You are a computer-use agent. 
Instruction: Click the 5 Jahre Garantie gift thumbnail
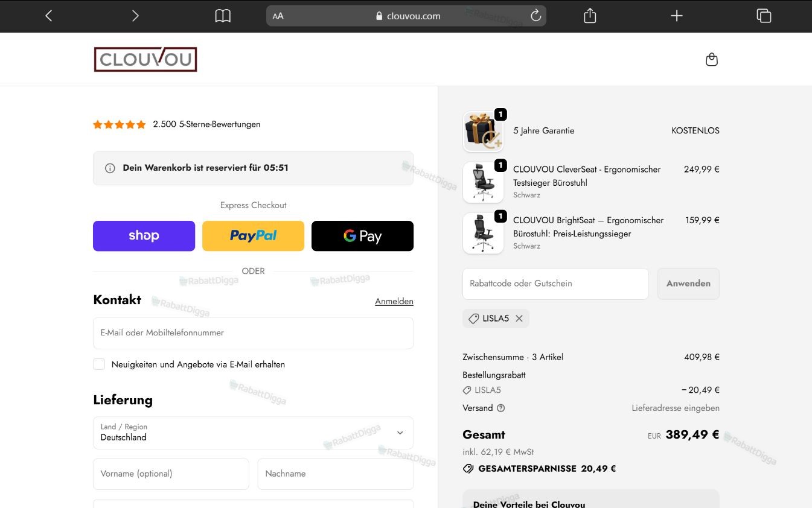click(483, 131)
